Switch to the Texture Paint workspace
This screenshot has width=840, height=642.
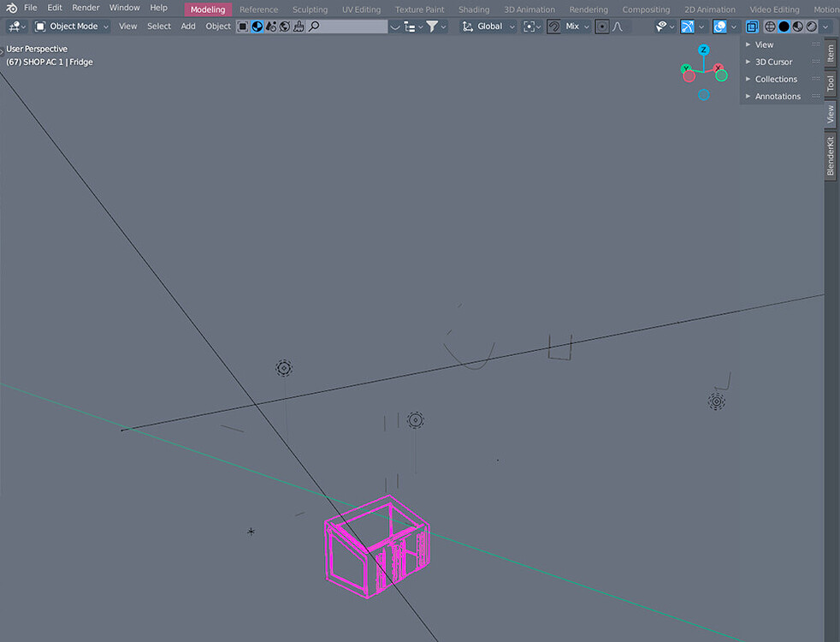[419, 9]
